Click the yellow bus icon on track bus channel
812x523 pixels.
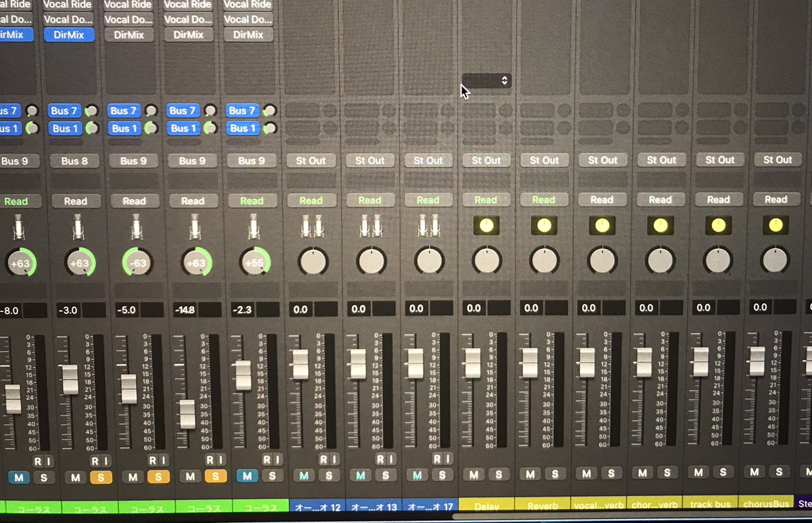(x=719, y=225)
